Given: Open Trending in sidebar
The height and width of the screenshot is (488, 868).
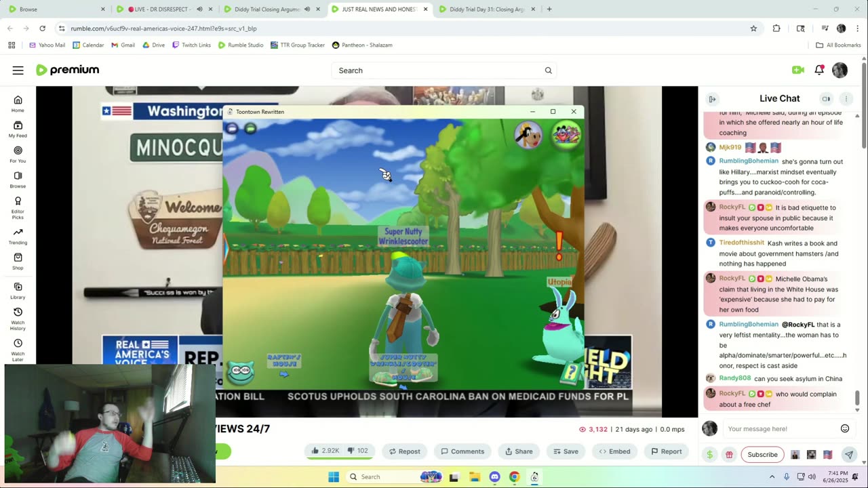Looking at the screenshot, I should point(18,236).
